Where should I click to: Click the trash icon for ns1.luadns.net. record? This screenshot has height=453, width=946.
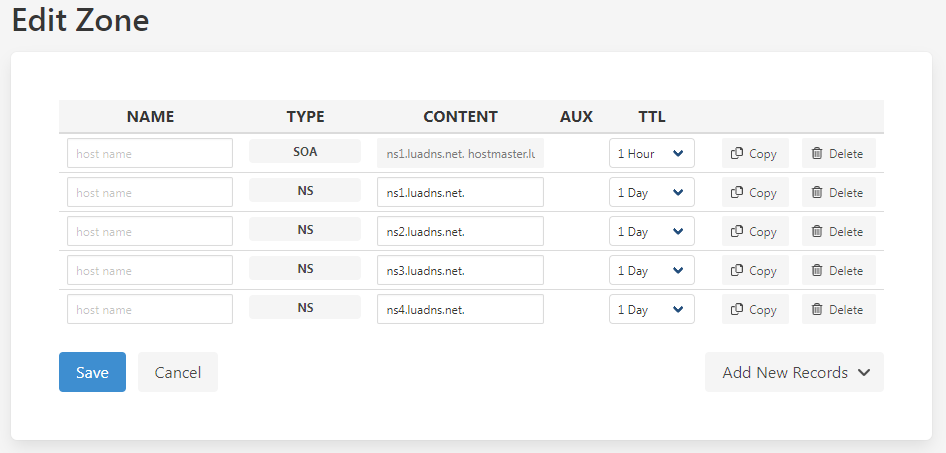click(817, 192)
